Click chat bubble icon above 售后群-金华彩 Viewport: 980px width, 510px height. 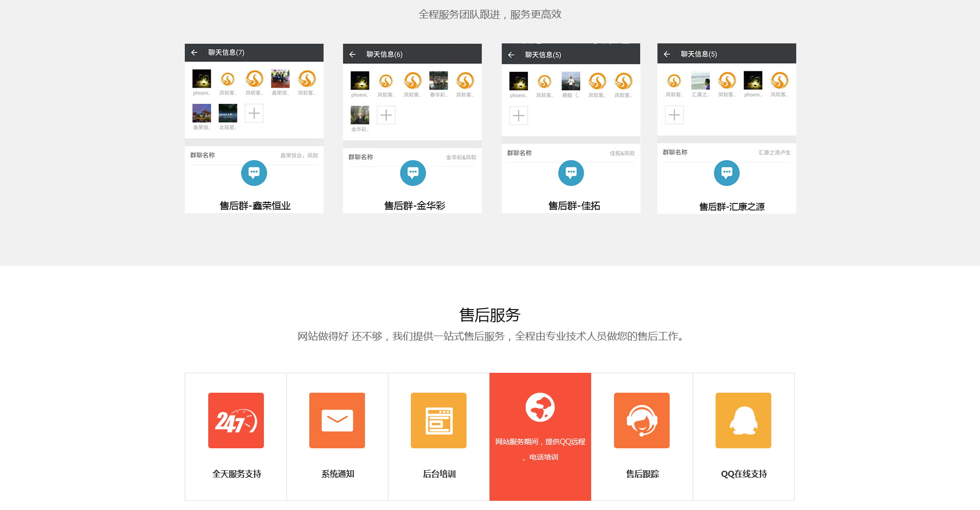[413, 173]
